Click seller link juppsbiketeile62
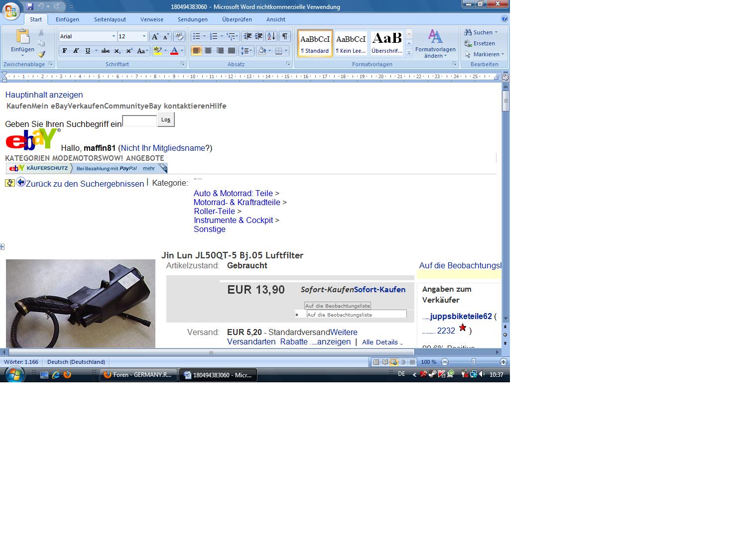 pyautogui.click(x=461, y=316)
